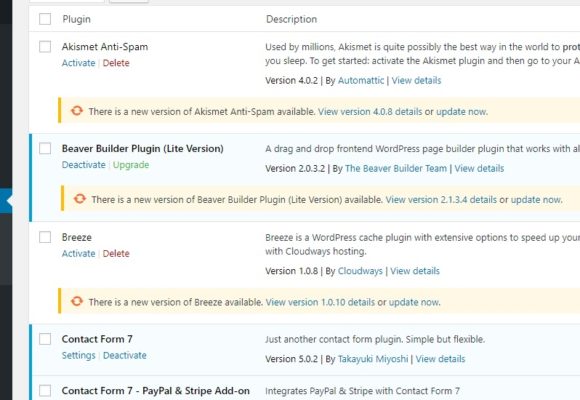This screenshot has width=580, height=400.
Task: Click the highlighted active sidebar menu item
Action: pyautogui.click(x=6, y=201)
